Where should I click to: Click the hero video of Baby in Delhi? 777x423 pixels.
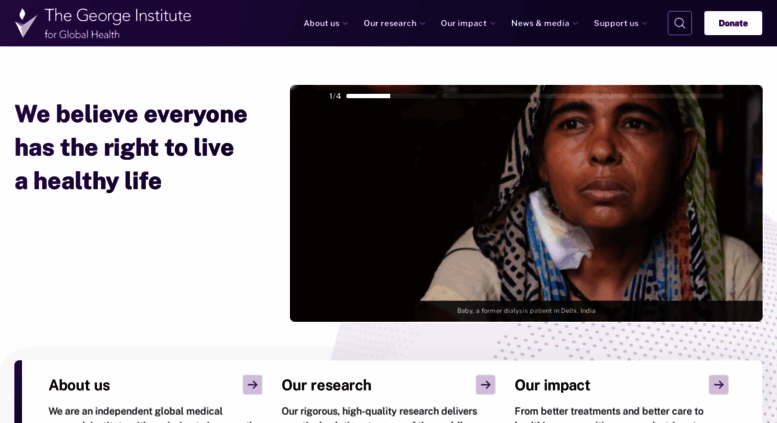click(x=526, y=203)
